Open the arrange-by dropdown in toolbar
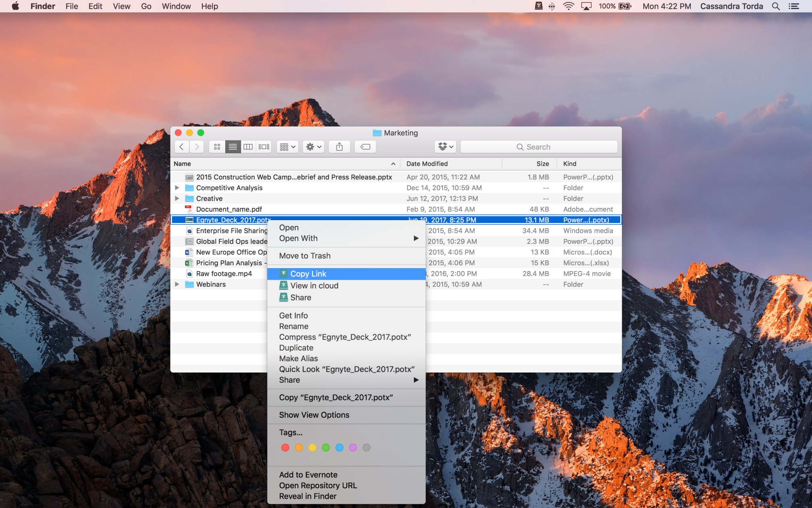 click(287, 147)
